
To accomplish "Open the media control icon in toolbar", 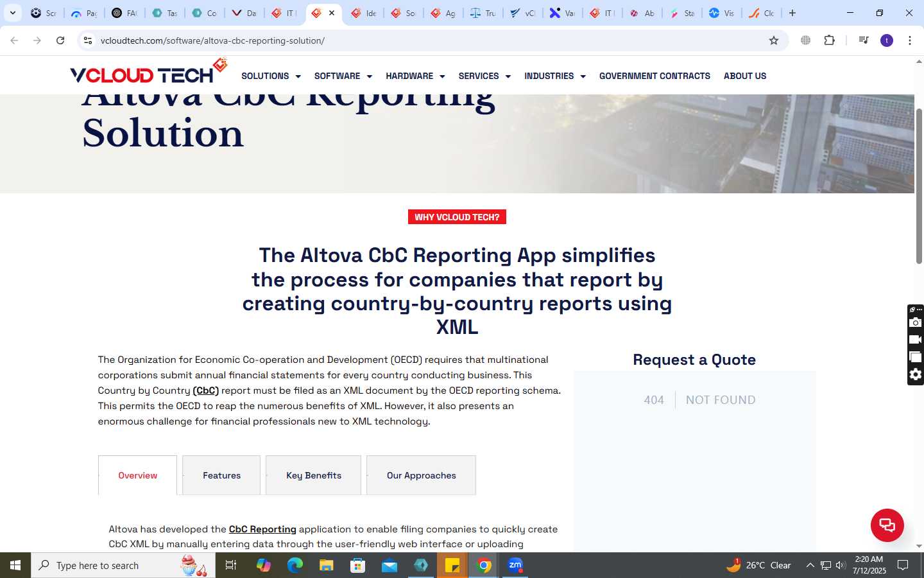I will click(864, 40).
